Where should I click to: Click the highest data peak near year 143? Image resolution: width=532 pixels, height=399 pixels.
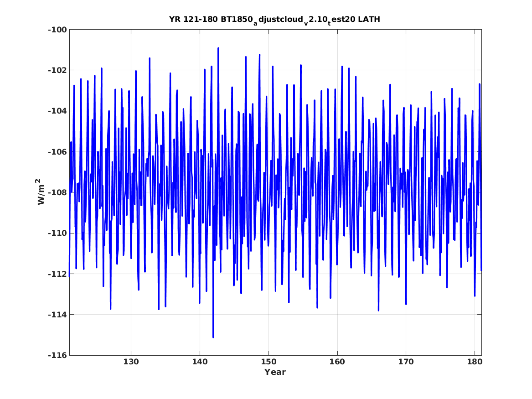pyautogui.click(x=218, y=48)
